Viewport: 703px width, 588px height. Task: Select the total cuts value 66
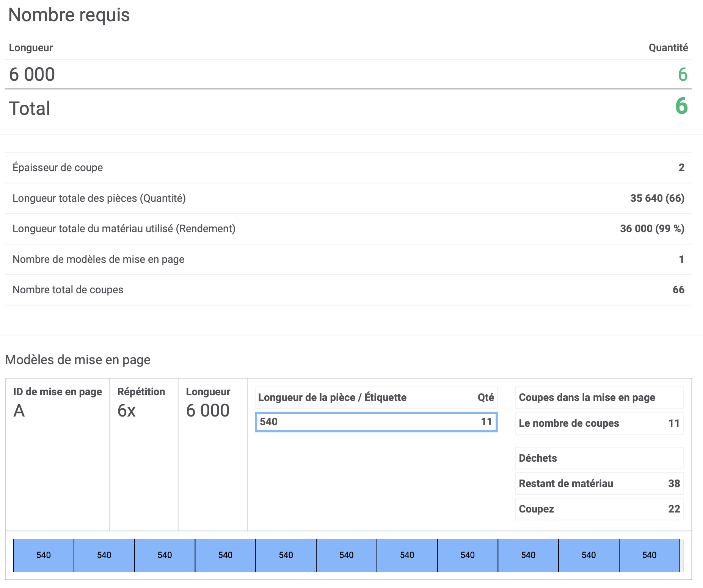pos(678,290)
